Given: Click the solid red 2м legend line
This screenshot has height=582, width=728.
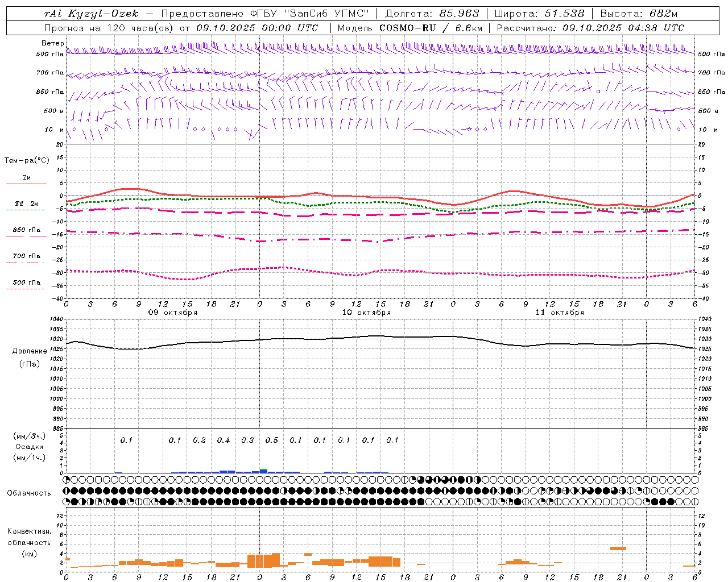Looking at the screenshot, I should (x=26, y=184).
